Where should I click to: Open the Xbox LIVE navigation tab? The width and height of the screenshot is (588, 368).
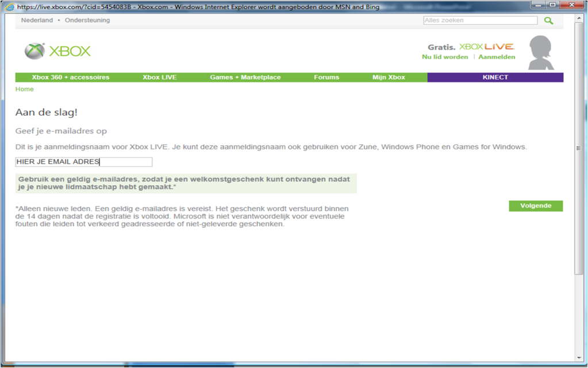159,77
